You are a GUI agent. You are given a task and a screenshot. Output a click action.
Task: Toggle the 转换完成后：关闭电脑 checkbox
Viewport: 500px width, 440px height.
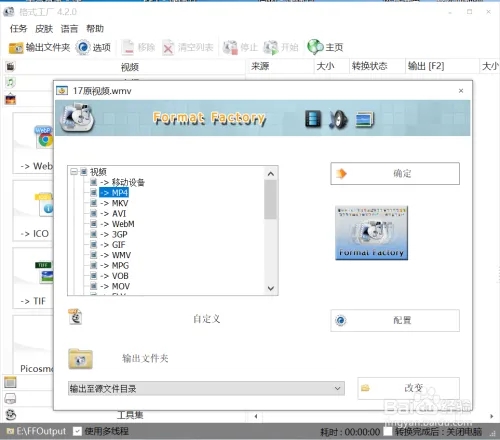388,432
